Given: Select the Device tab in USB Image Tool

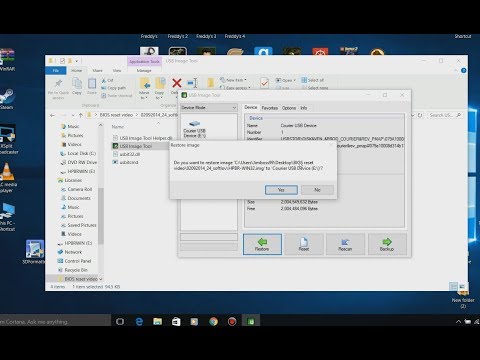Looking at the screenshot, I should click(251, 107).
